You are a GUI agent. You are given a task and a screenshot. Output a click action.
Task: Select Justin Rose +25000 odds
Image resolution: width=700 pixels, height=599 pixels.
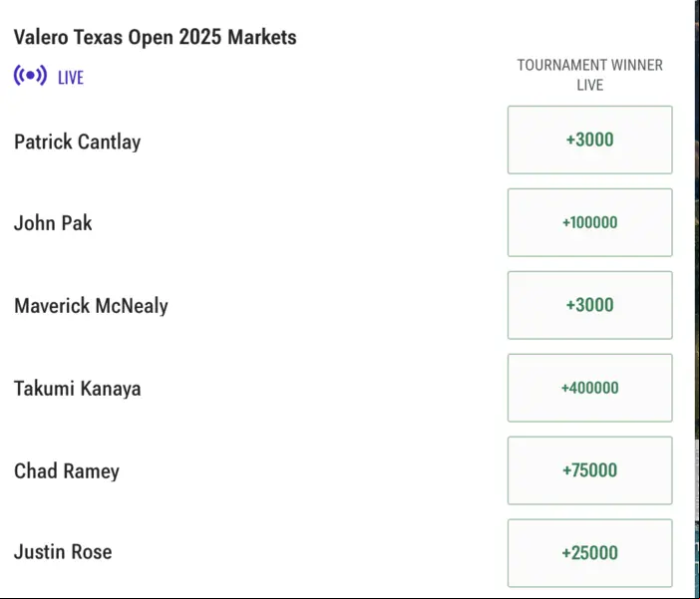click(x=589, y=553)
